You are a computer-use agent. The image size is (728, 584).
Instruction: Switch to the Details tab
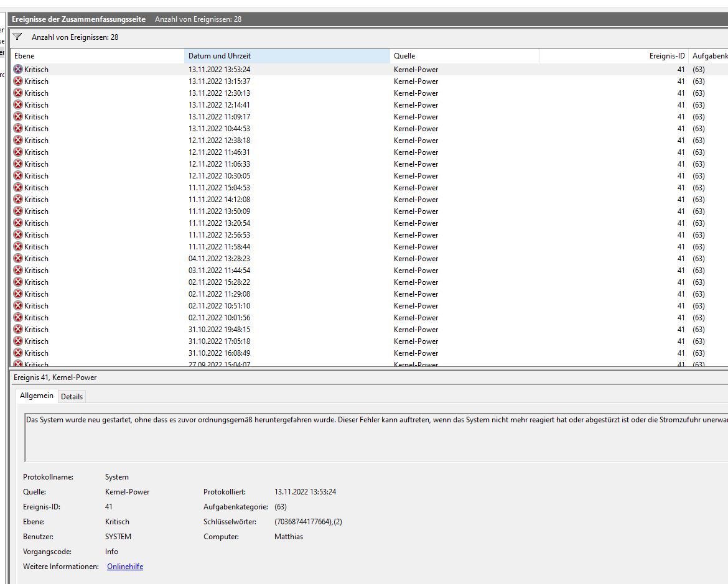click(72, 397)
